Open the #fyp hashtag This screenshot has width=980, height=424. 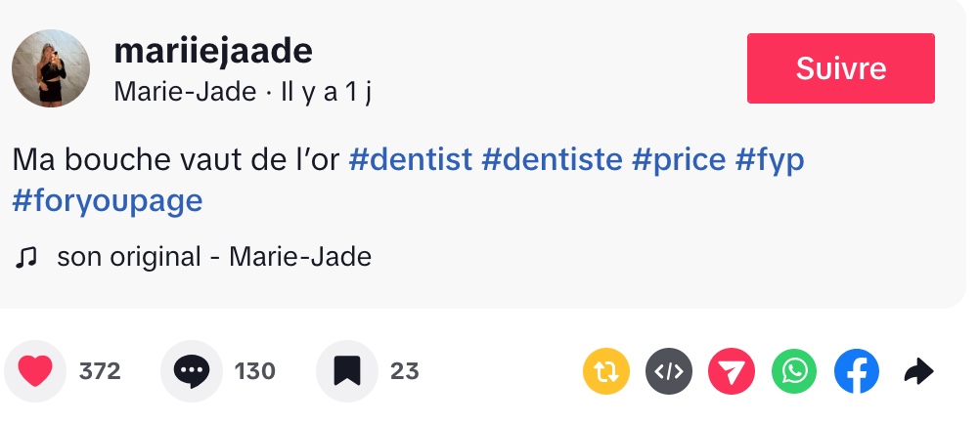click(x=770, y=159)
